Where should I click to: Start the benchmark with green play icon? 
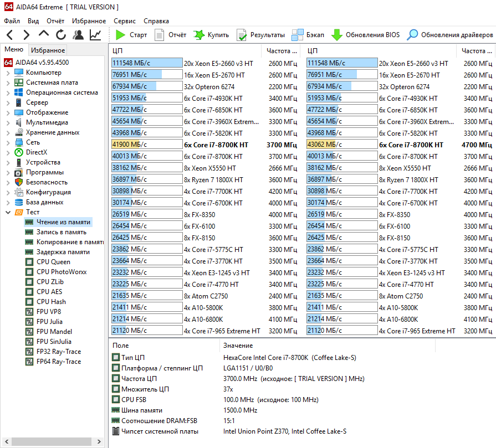click(121, 35)
